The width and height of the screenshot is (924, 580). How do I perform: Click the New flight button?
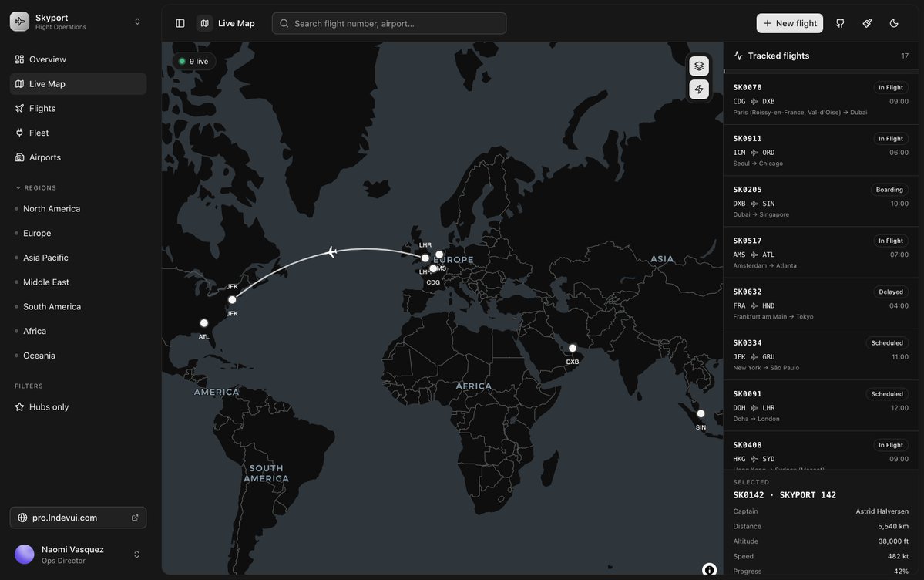coord(790,23)
